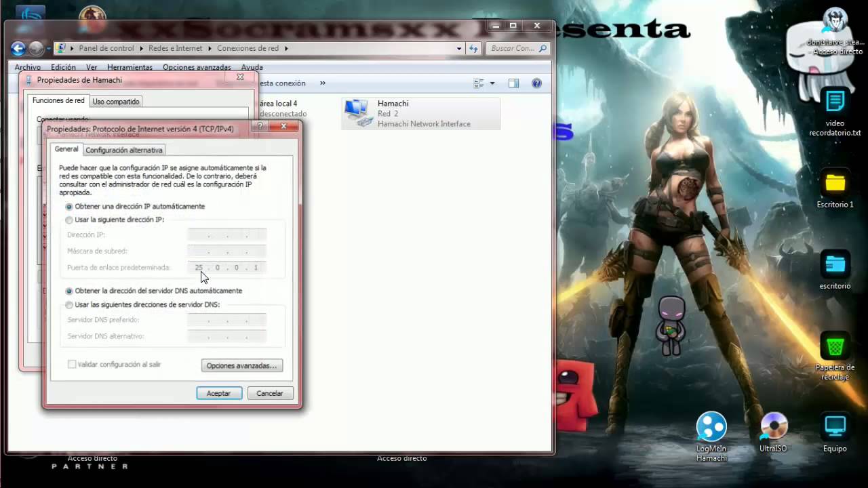
Task: Select Redes e Internet in the breadcrumb
Action: pos(176,48)
